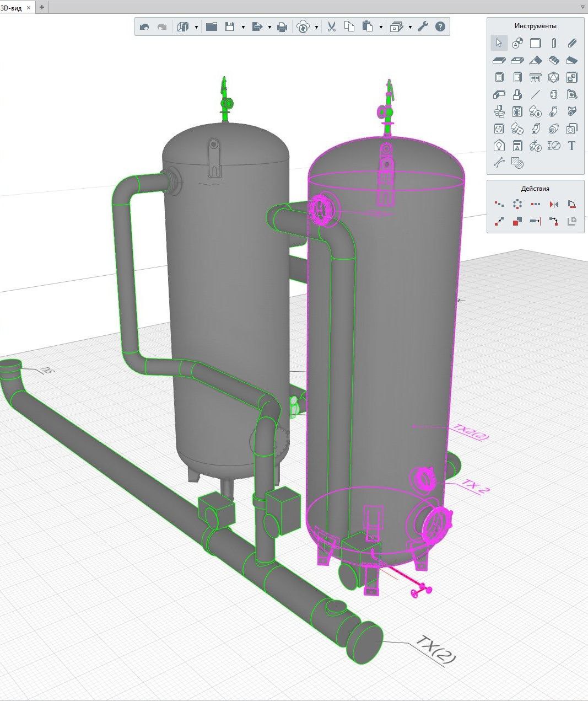Select the Text tool (T icon)
This screenshot has width=588, height=701.
(x=571, y=146)
